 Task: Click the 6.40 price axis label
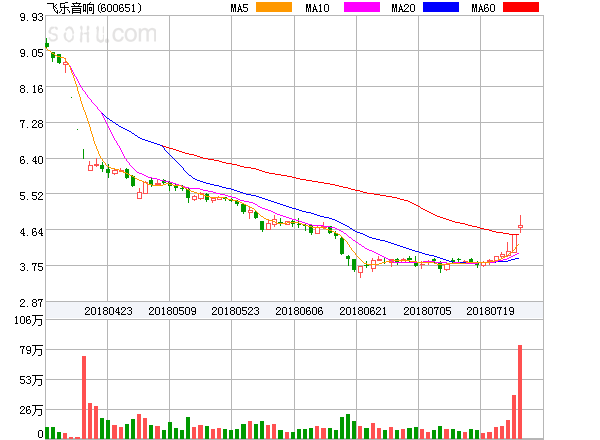[32, 160]
